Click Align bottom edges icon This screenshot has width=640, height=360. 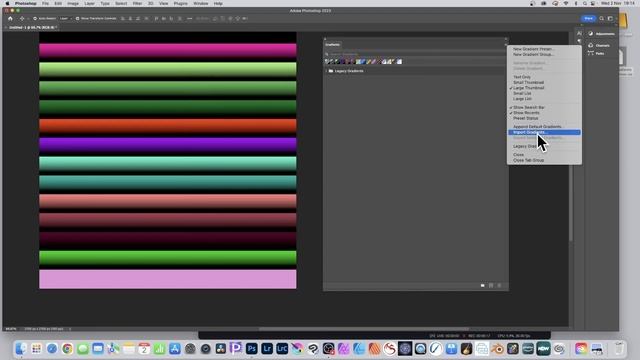tap(171, 18)
